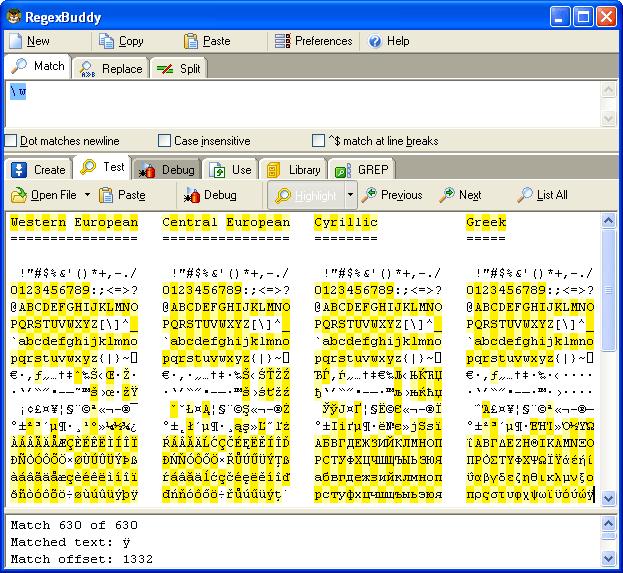Click the GREP tab icon

pyautogui.click(x=342, y=170)
